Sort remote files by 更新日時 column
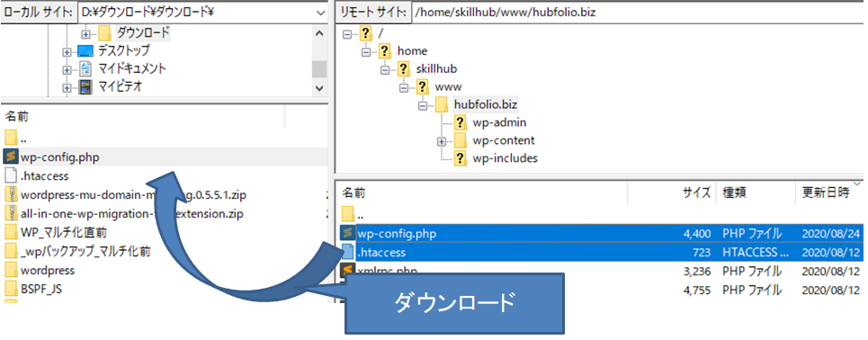Viewport: 868px width, 340px height. click(830, 192)
